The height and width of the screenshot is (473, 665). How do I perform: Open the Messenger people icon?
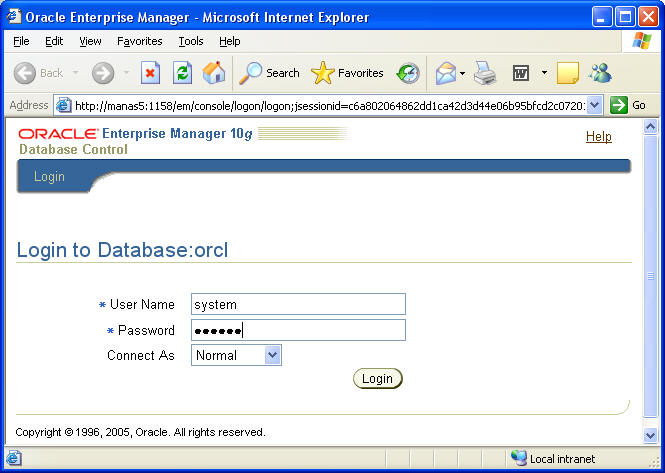click(x=600, y=73)
